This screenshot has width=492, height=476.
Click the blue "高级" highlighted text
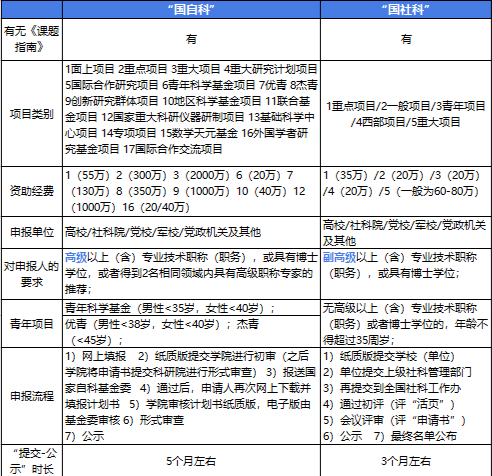pyautogui.click(x=76, y=257)
